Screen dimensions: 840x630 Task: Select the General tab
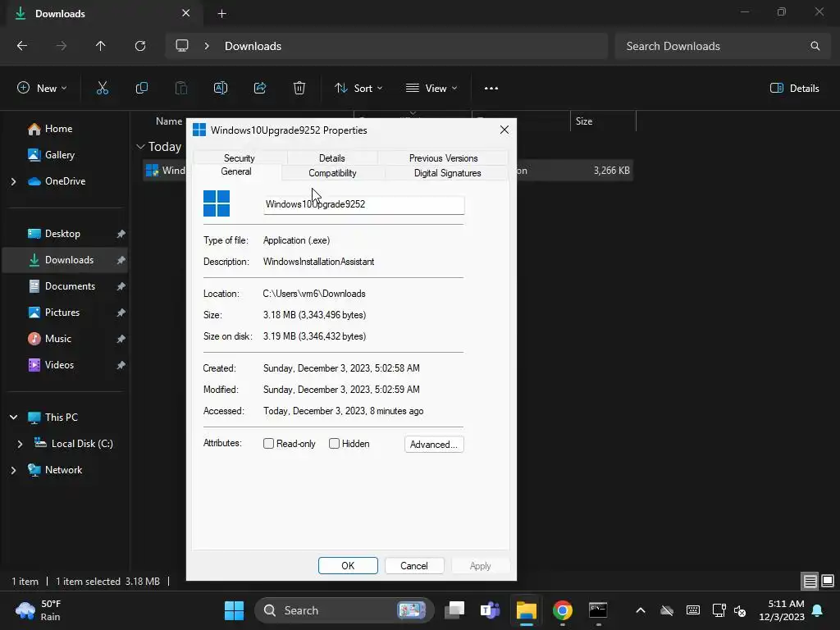click(236, 171)
